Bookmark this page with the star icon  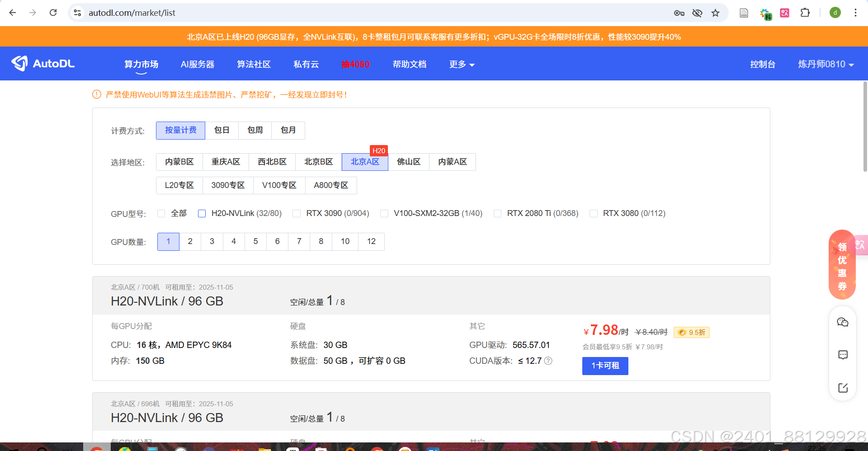tap(715, 13)
